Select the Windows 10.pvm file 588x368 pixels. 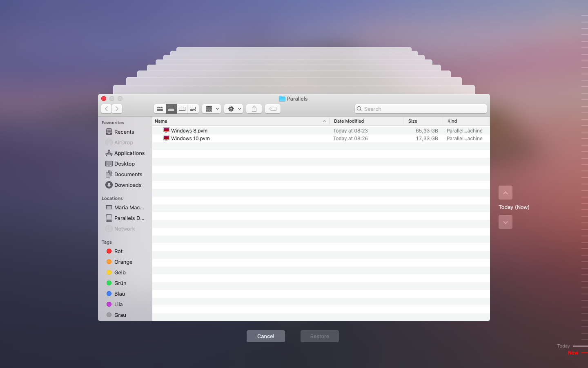pyautogui.click(x=190, y=139)
